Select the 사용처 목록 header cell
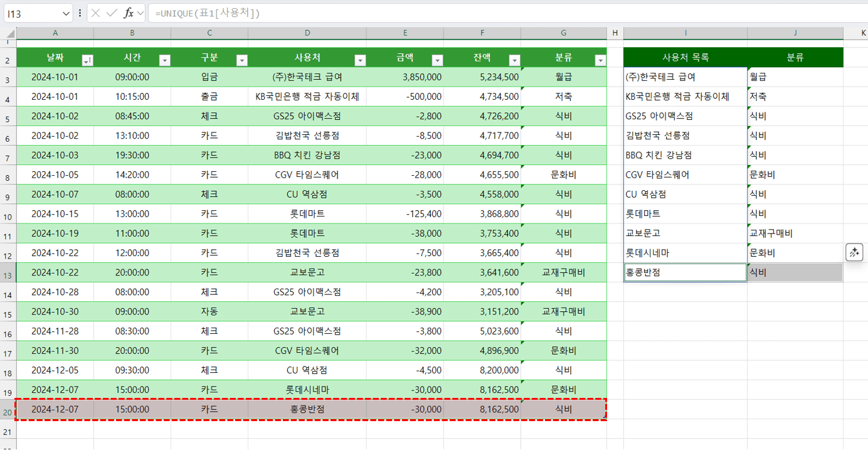The image size is (868, 450). point(685,58)
